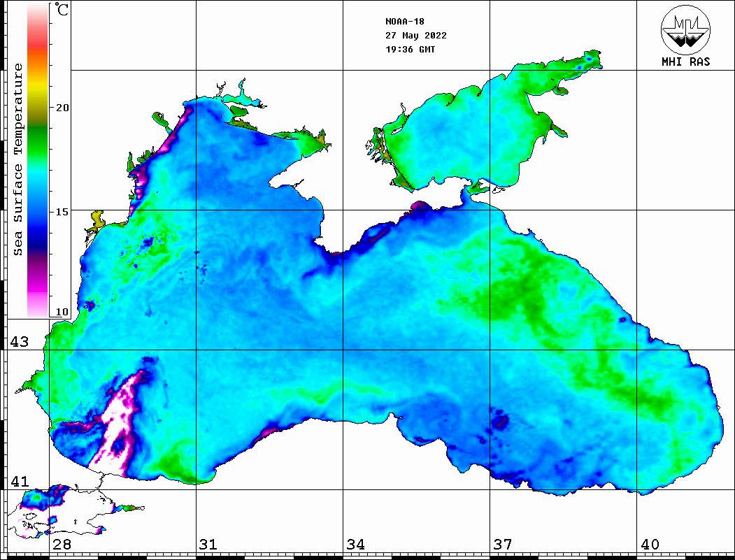Click the temperature color scale bar
Screen dimensions: 735x560
[38, 161]
